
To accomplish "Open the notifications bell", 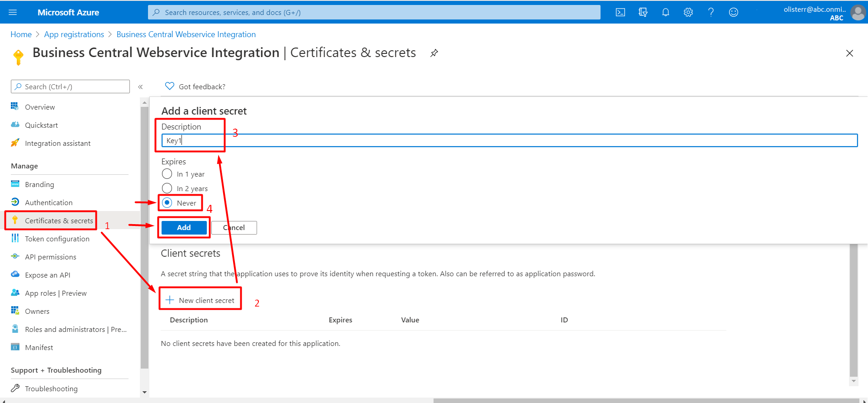I will click(666, 12).
